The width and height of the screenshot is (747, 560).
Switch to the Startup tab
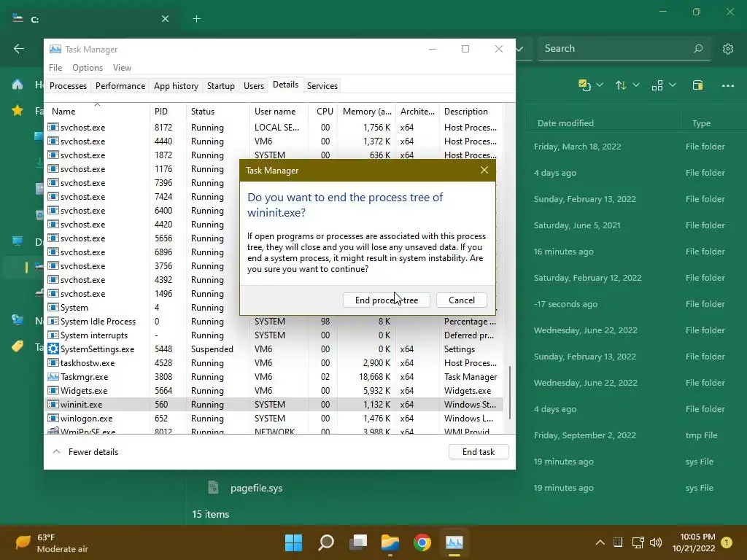[220, 86]
